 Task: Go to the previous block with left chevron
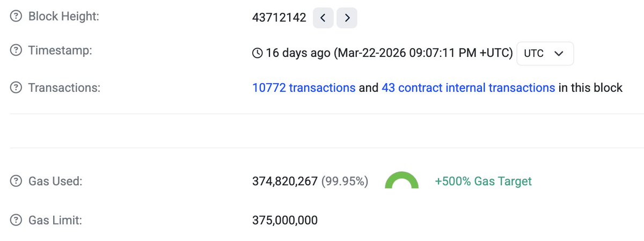tap(323, 18)
